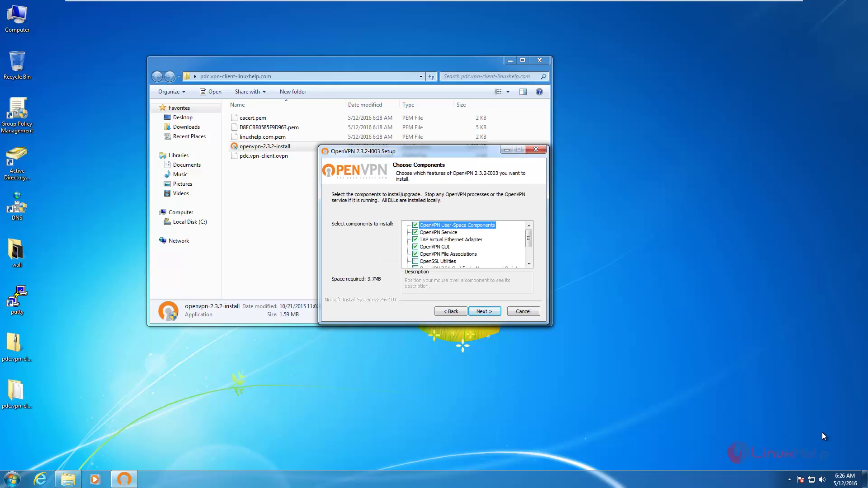
Task: Select pdc.vpn-client.ovpn file
Action: 264,156
